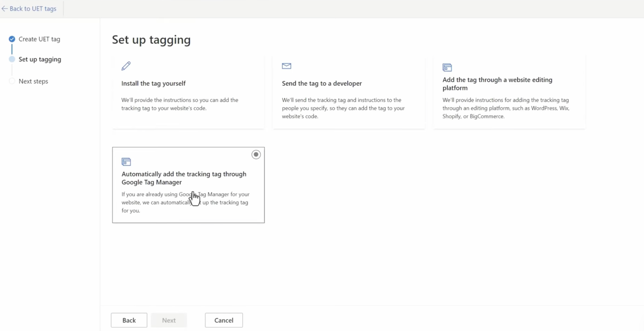
Task: Select the Automatically add tracking tag card title
Action: tap(184, 178)
